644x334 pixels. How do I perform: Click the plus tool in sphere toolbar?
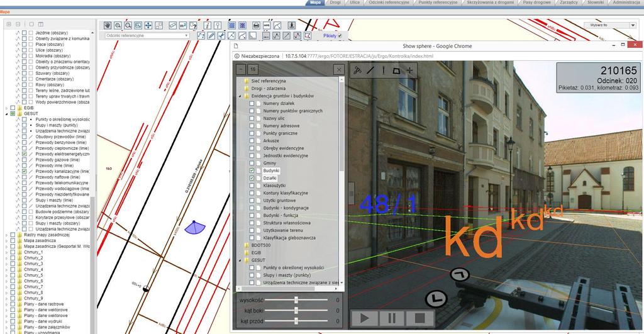409,70
